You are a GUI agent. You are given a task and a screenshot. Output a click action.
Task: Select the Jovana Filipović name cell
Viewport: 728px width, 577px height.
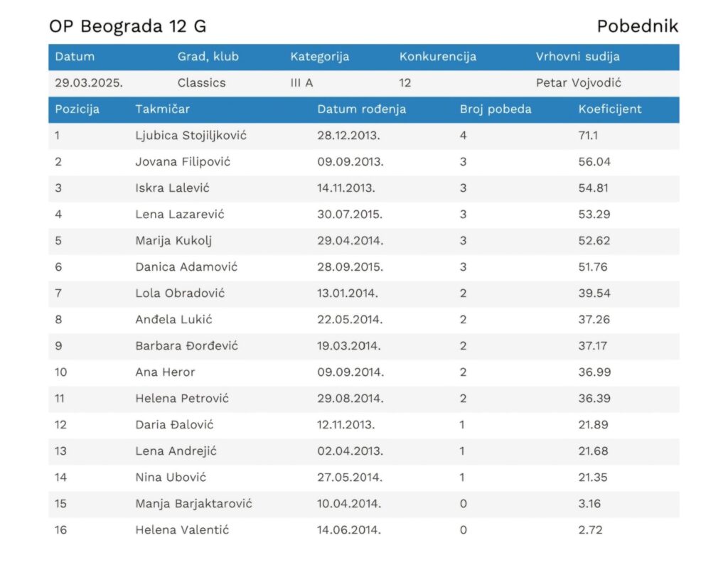pyautogui.click(x=183, y=162)
